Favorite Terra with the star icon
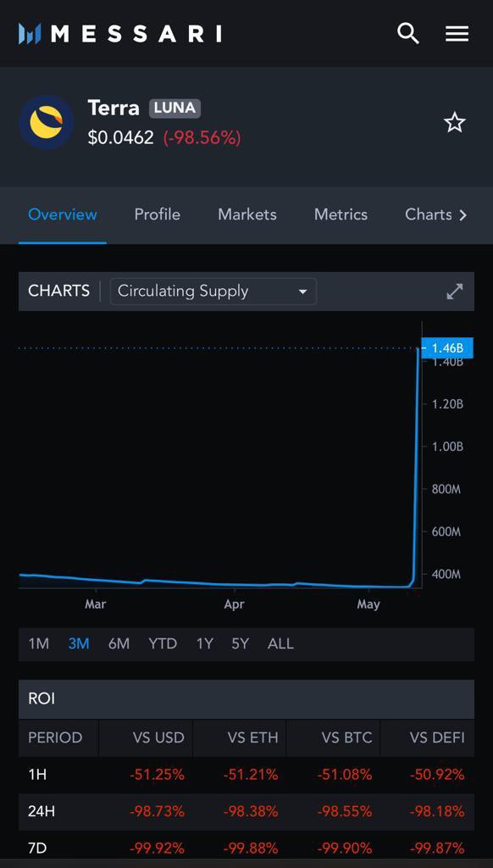 (455, 122)
